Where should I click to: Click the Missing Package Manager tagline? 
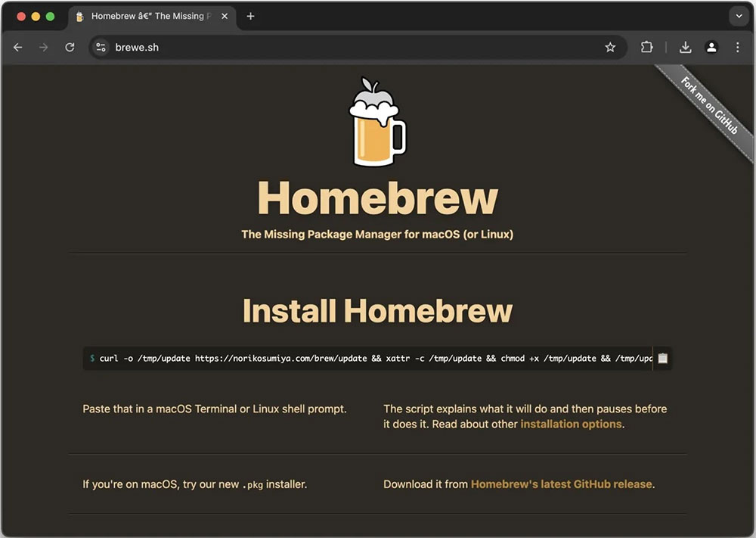tap(377, 235)
